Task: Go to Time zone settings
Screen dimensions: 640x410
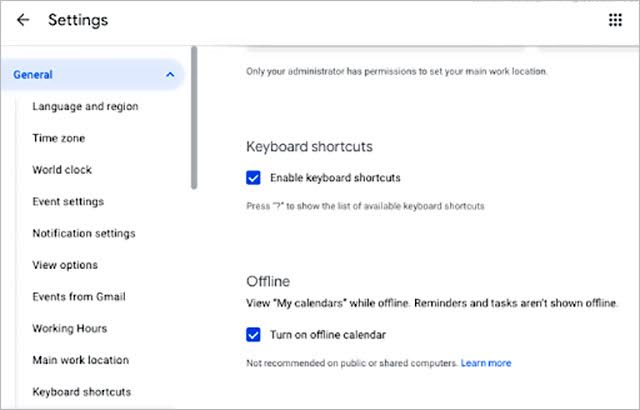Action: pos(58,138)
